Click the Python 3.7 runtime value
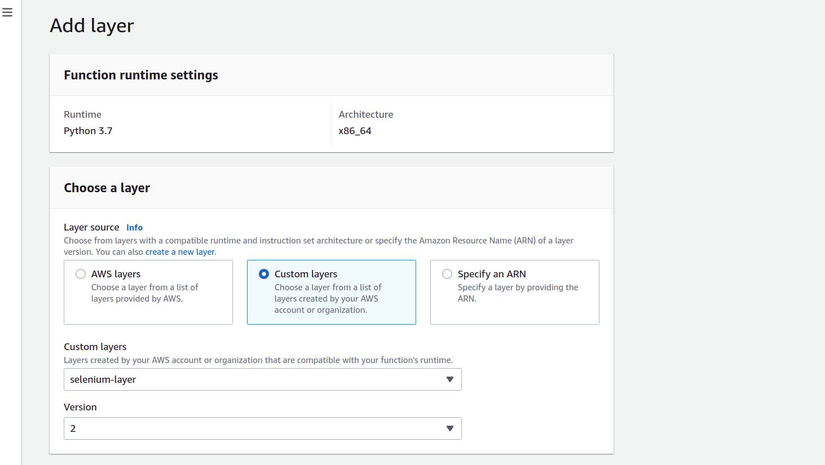The image size is (825, 465). click(x=88, y=131)
